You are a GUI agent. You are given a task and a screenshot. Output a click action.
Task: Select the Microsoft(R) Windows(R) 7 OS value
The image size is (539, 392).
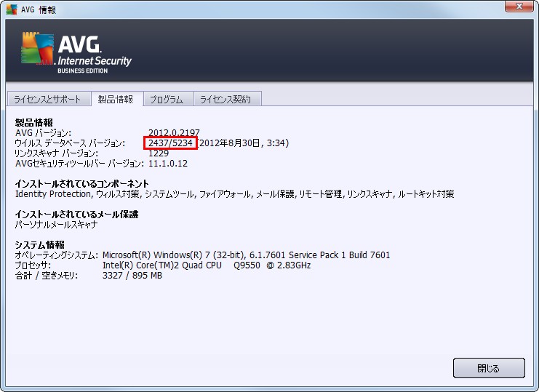point(246,255)
